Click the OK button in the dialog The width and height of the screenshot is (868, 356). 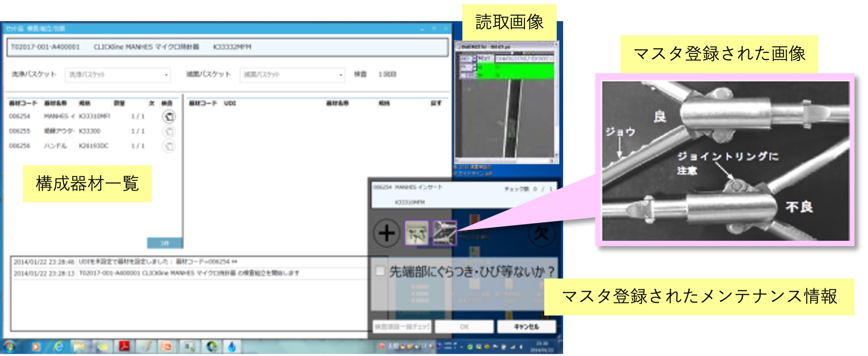[x=464, y=327]
